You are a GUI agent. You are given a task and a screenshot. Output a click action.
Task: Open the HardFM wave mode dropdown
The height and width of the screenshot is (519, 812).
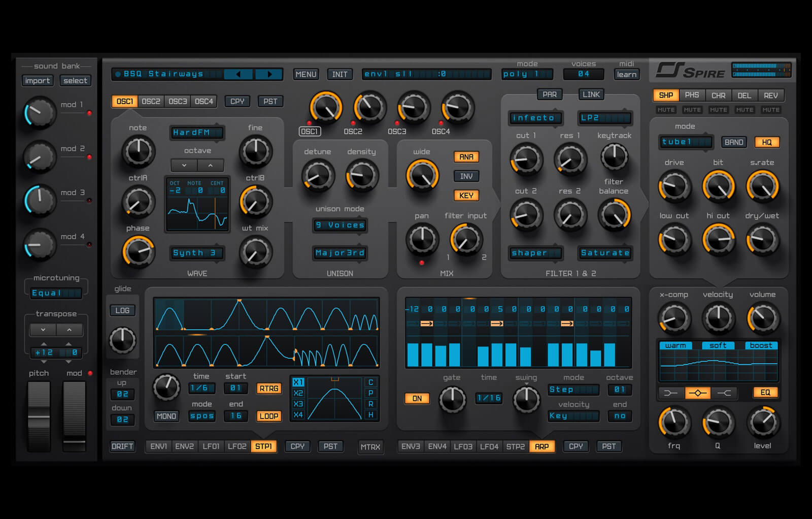click(197, 133)
